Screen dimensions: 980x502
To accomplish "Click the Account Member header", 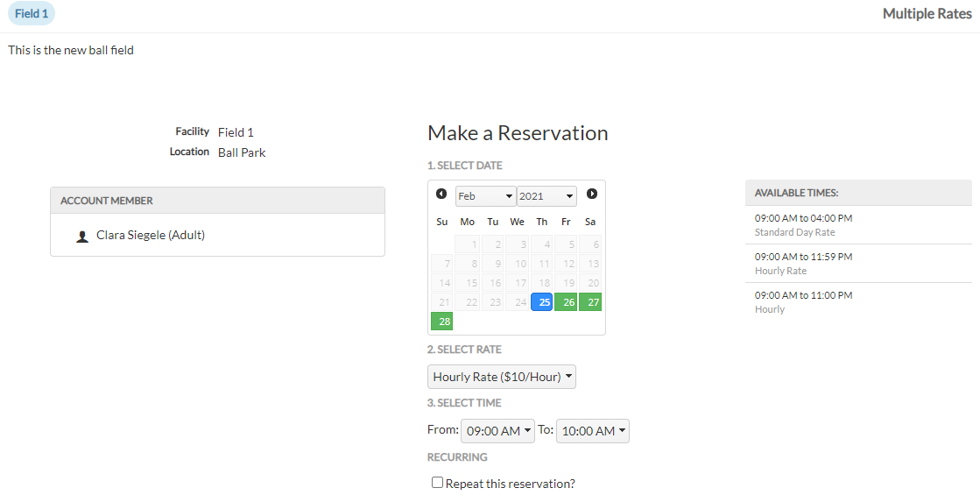I will point(217,201).
